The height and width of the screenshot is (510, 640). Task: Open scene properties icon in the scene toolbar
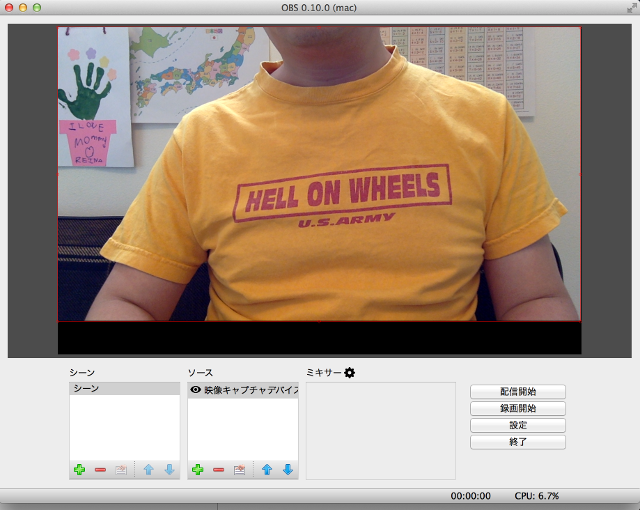(121, 470)
